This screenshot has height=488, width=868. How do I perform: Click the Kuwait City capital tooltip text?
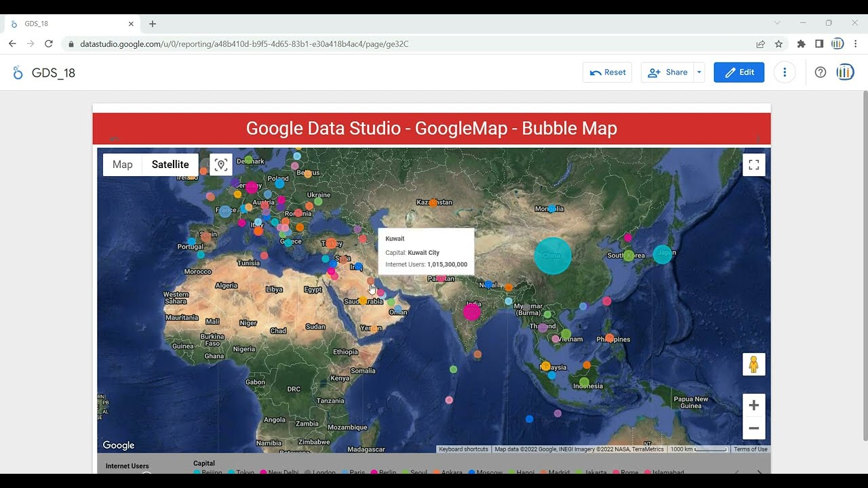click(424, 253)
